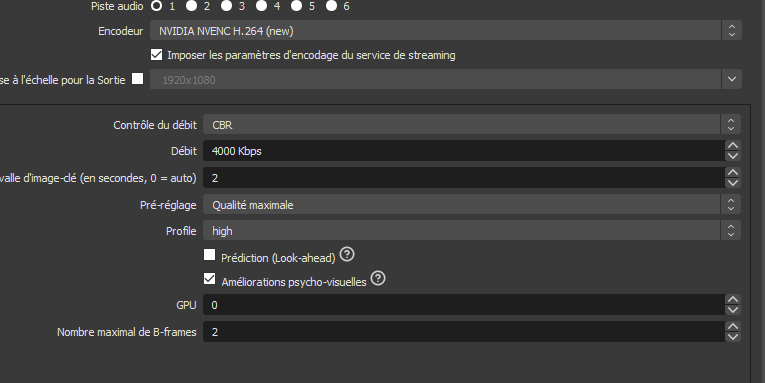Increase B-frames count with up arrow
The height and width of the screenshot is (383, 765).
(733, 326)
